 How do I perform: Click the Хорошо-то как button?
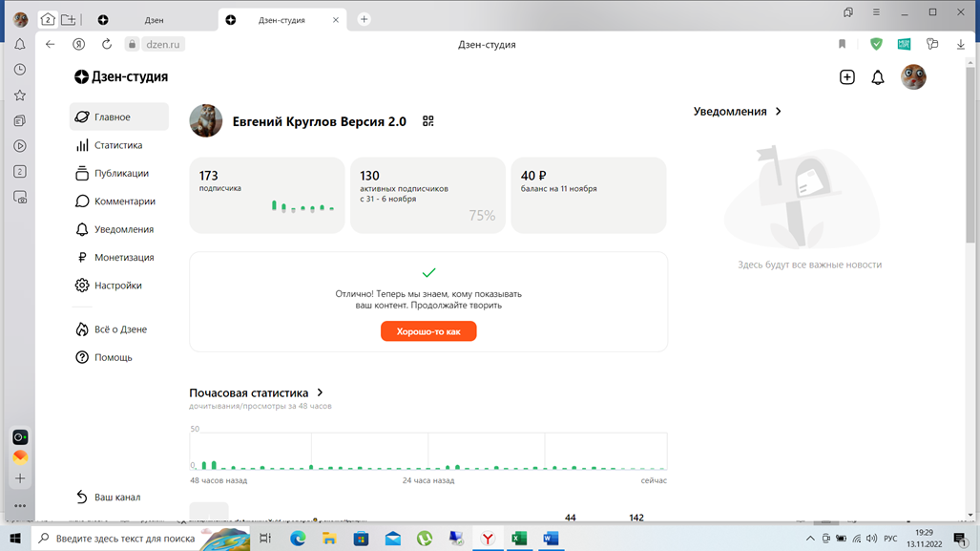coord(428,331)
